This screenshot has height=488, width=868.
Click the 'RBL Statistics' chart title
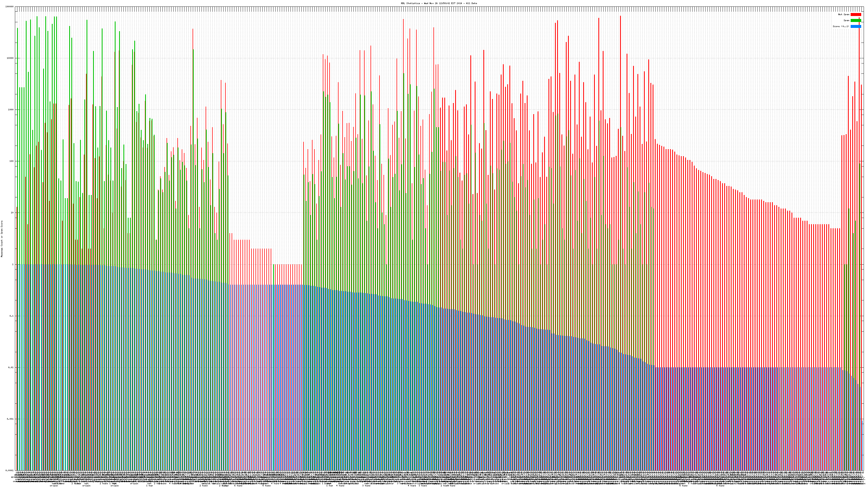point(411,3)
